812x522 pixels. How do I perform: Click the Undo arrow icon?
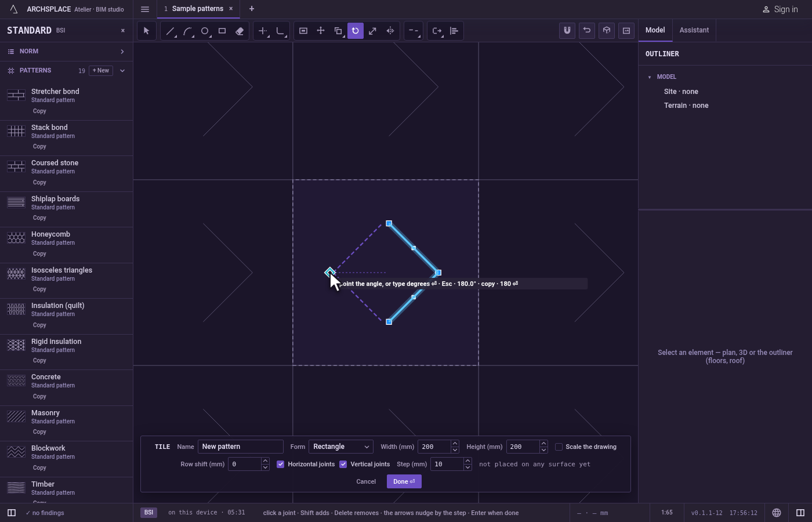(587, 31)
